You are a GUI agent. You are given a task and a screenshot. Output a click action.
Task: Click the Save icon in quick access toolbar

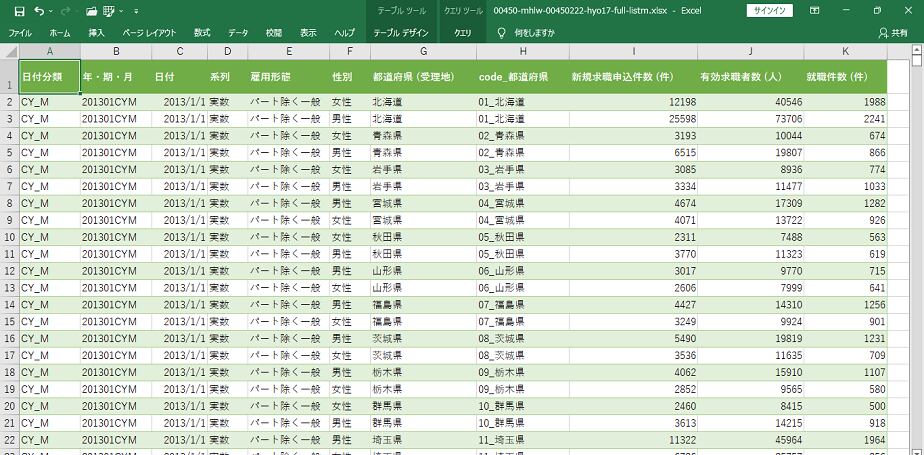coord(18,11)
